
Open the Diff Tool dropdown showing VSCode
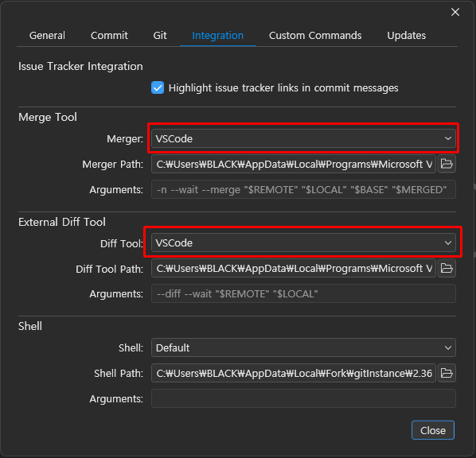(303, 243)
